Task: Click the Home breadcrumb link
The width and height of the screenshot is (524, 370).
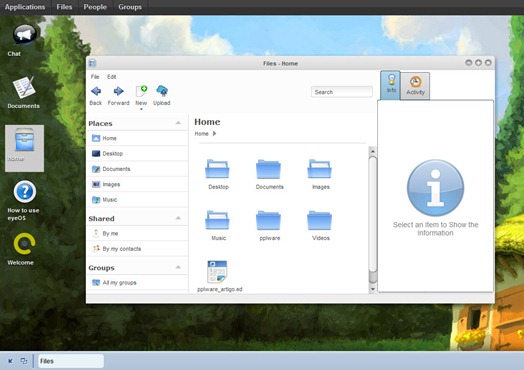Action: tap(202, 134)
